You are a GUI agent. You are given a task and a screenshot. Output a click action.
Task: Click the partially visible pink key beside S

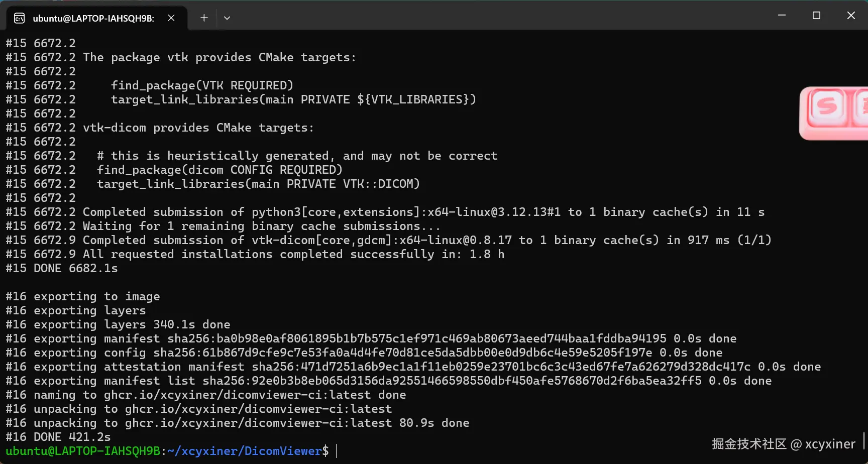click(861, 107)
